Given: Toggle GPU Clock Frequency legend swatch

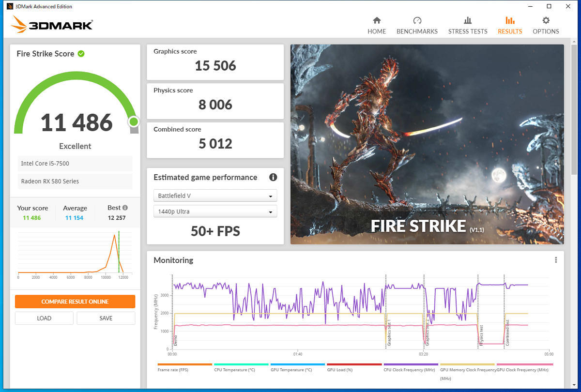Looking at the screenshot, I should click(x=525, y=364).
